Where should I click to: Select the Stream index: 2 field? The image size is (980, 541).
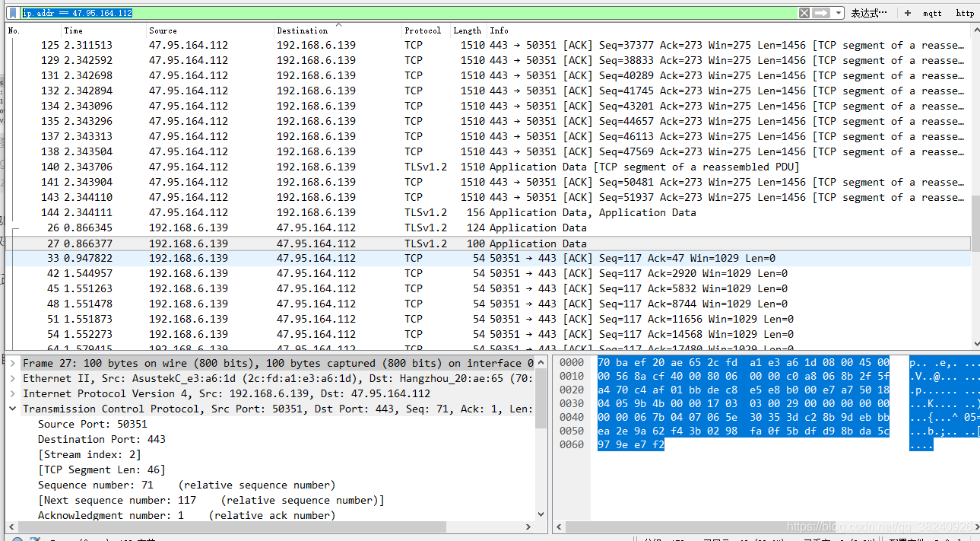click(90, 454)
